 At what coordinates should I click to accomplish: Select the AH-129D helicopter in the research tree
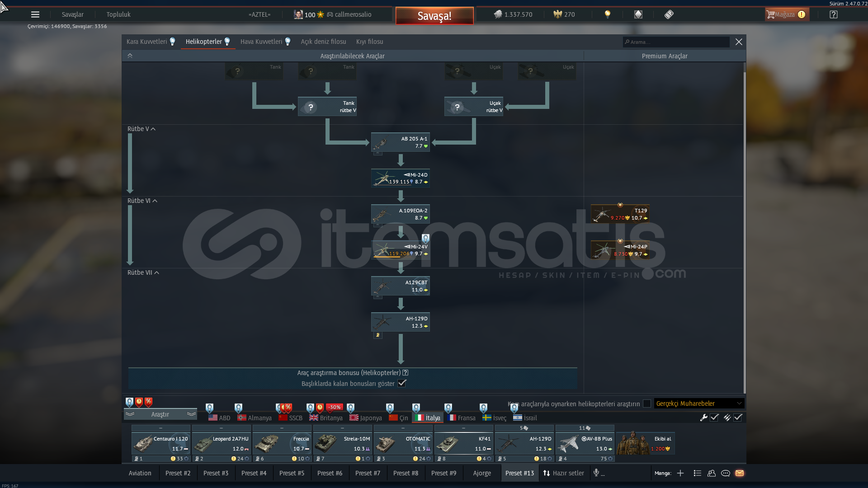coord(401,322)
